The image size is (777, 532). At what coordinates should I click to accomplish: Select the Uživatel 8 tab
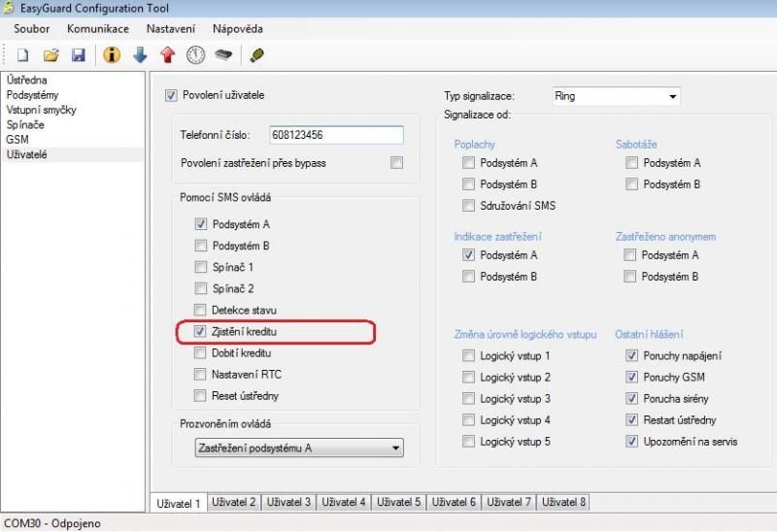click(x=563, y=502)
